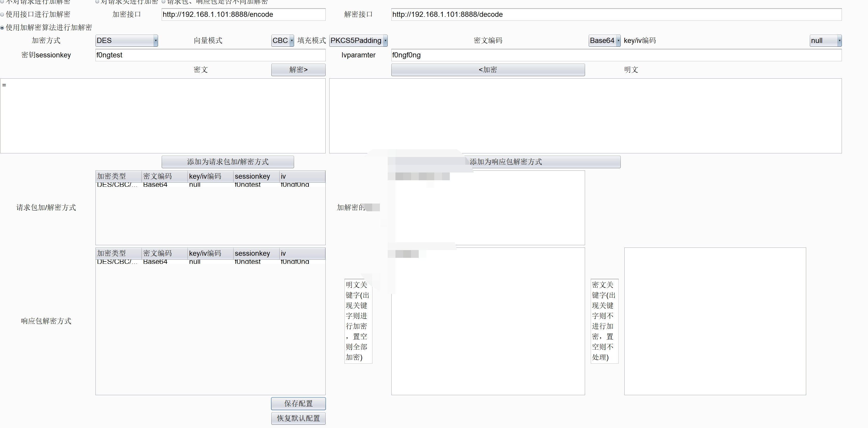Click the 明文关键字 keywords text area
The width and height of the screenshot is (868, 428).
(x=488, y=321)
